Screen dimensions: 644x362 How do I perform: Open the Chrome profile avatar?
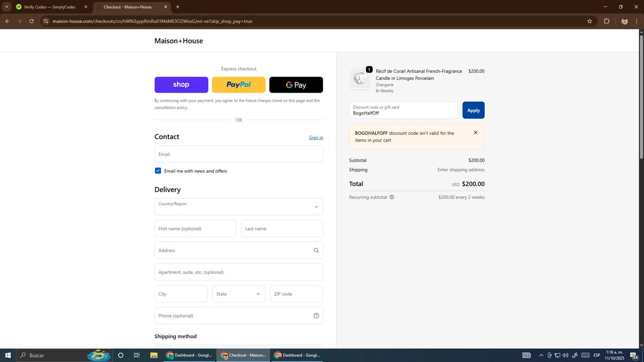point(624,21)
